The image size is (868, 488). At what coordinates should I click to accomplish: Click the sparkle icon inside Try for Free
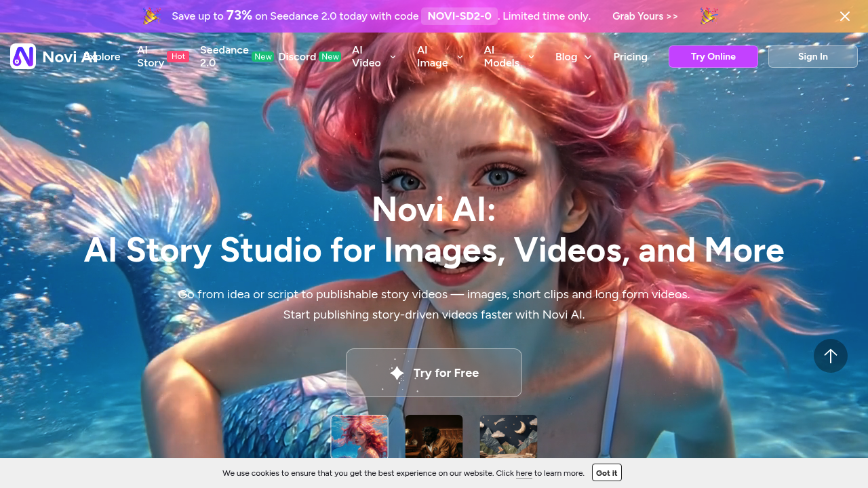pos(397,373)
